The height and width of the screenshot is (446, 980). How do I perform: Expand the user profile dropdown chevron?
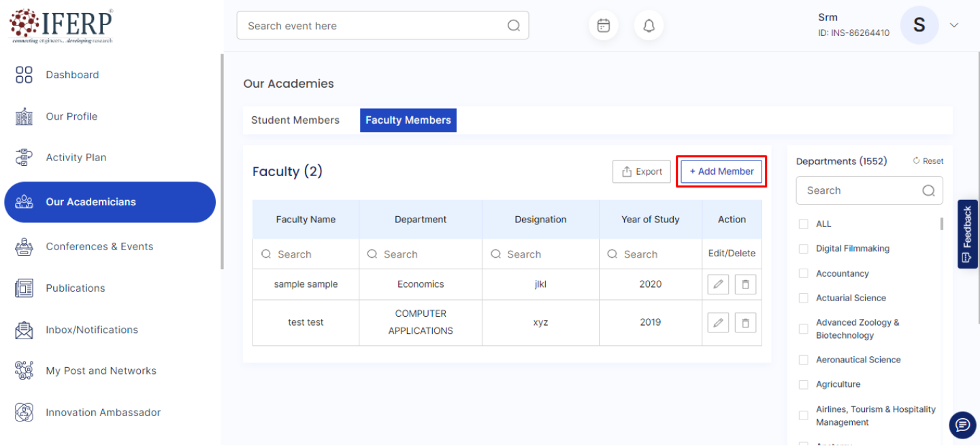pos(954,25)
